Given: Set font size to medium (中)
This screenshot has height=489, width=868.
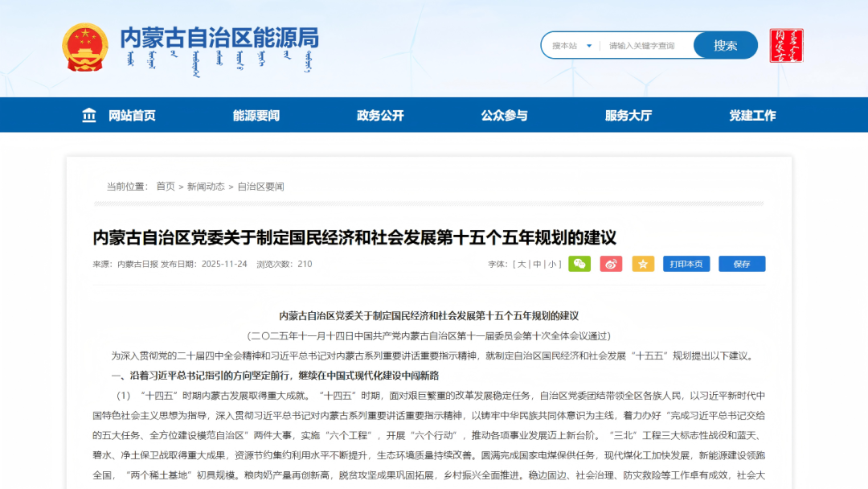Looking at the screenshot, I should click(537, 264).
